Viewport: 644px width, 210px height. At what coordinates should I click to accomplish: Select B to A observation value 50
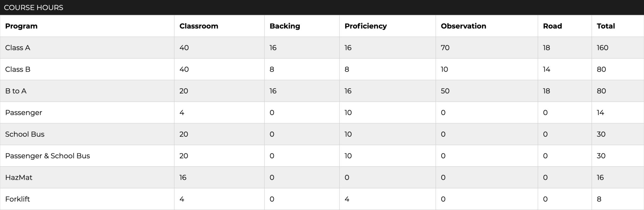(x=445, y=91)
